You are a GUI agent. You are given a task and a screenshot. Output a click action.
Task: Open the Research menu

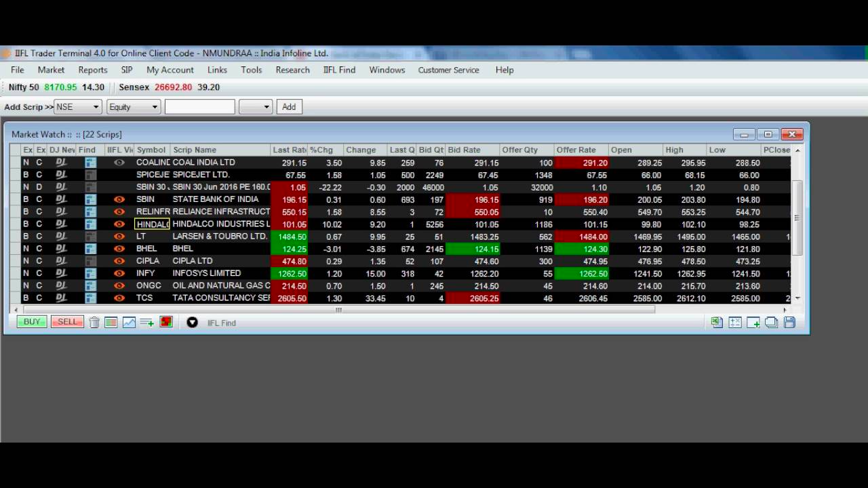tap(292, 70)
